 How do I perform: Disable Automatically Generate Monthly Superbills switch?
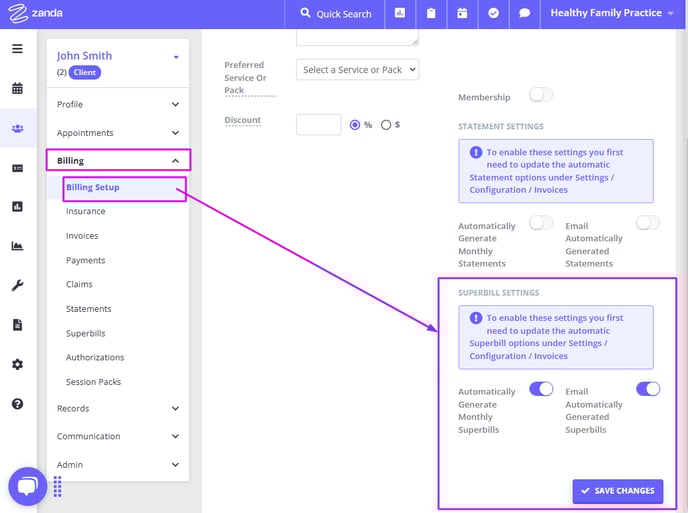pos(541,389)
